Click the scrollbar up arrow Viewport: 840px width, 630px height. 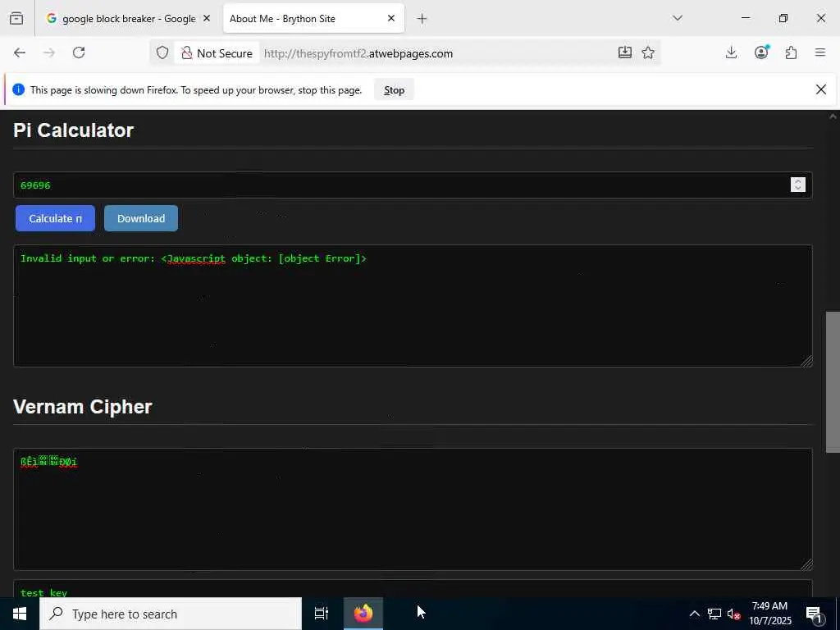(833, 116)
